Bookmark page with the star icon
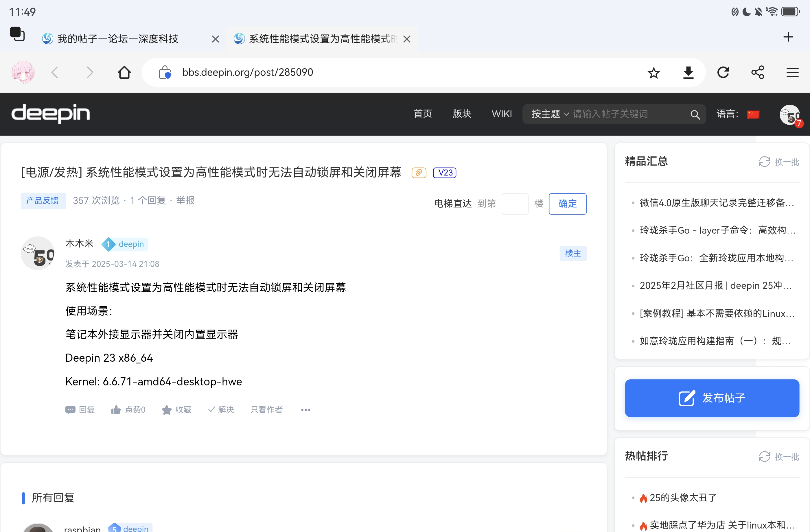Viewport: 810px width, 532px height. tap(653, 73)
